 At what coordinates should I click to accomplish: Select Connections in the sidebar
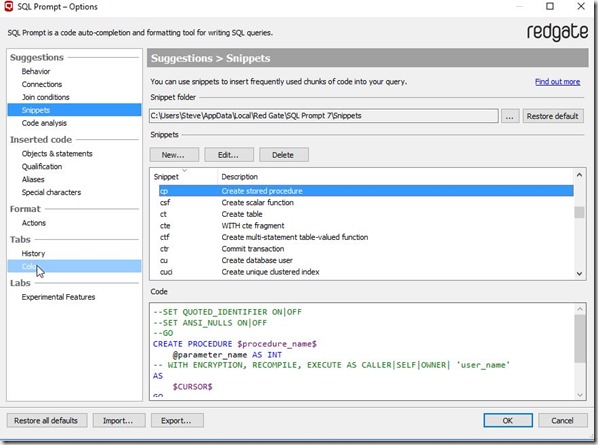pos(42,84)
